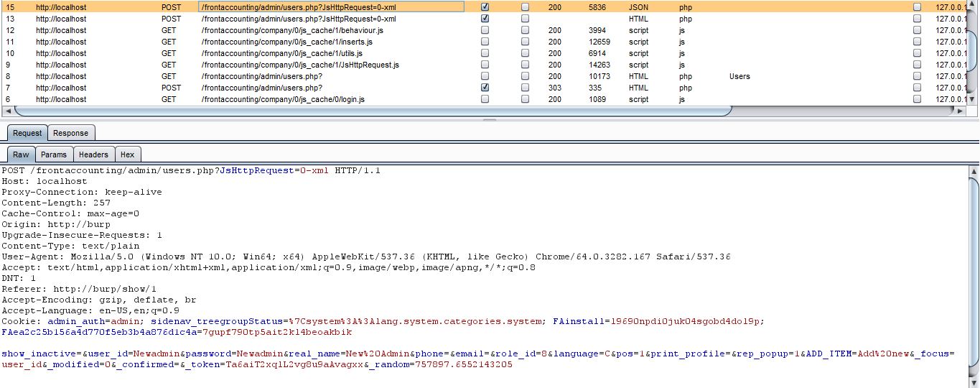Click the host cell in row 10
The width and height of the screenshot is (980, 388).
coord(61,53)
